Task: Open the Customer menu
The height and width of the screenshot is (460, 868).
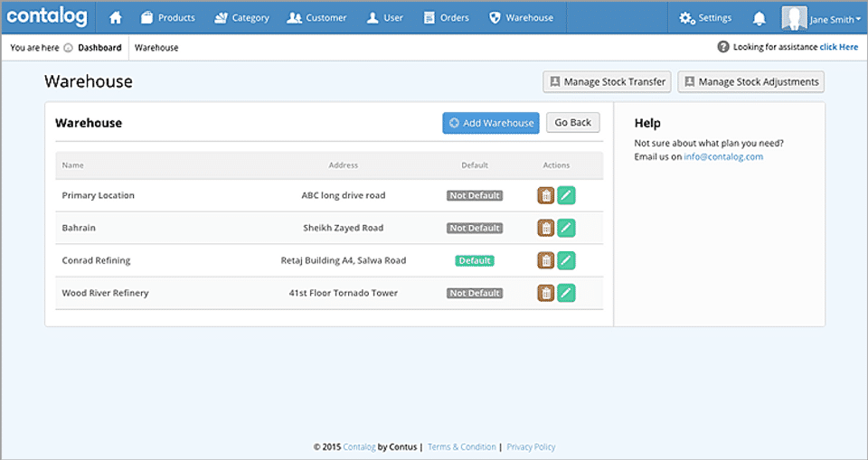Action: [316, 18]
